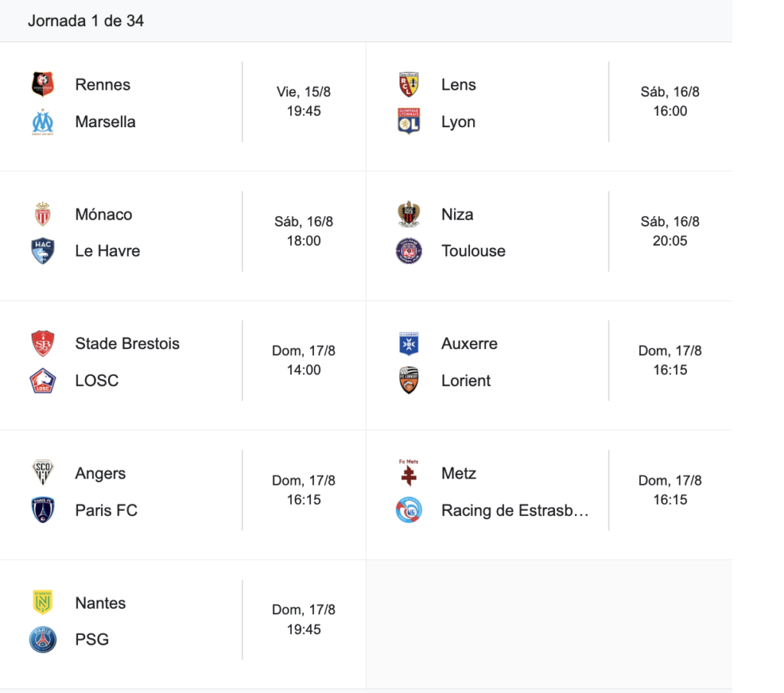Click the Le Havre HAC shield

coord(43,250)
